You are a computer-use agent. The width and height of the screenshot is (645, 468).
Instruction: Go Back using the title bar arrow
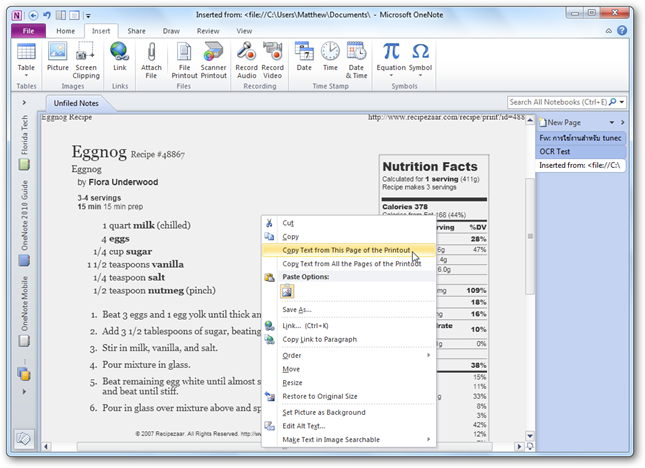click(33, 16)
